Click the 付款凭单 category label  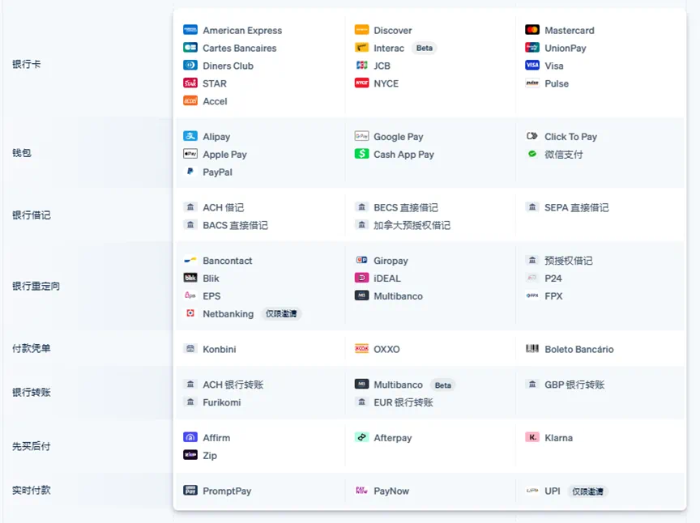tap(31, 348)
